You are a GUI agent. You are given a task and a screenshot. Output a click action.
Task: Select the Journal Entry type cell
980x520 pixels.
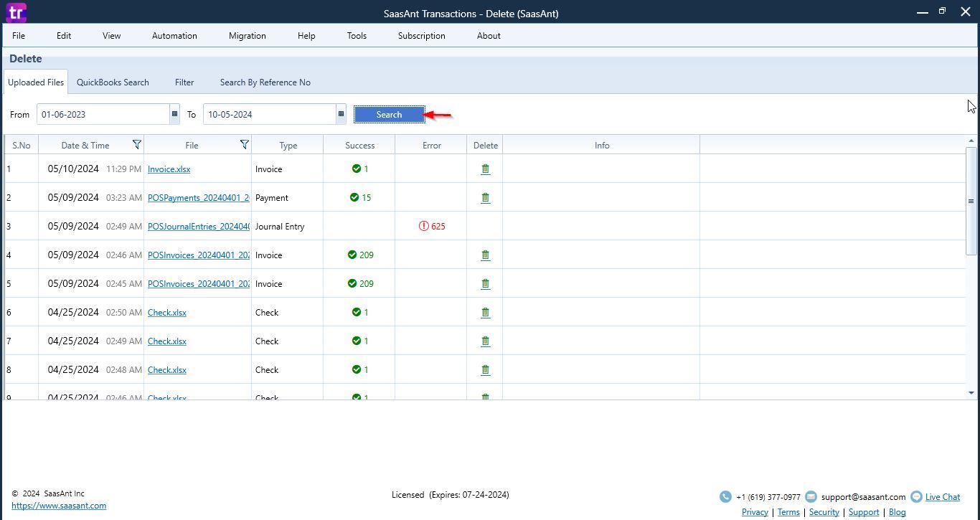click(x=288, y=226)
